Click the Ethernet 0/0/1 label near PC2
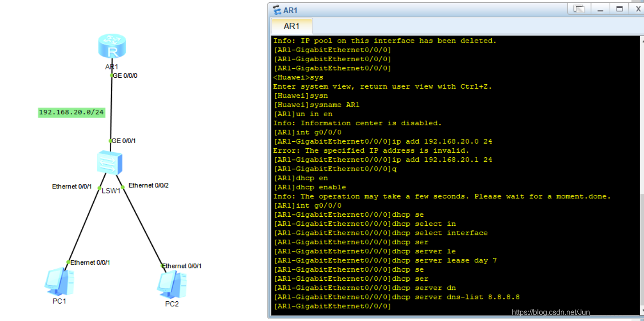Viewport: 644px width, 321px height. (182, 266)
